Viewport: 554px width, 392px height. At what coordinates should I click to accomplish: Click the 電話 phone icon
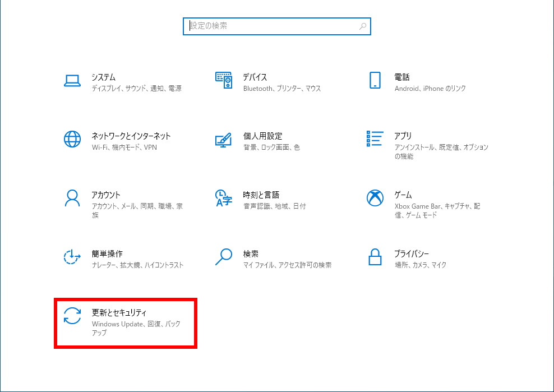[x=375, y=80]
